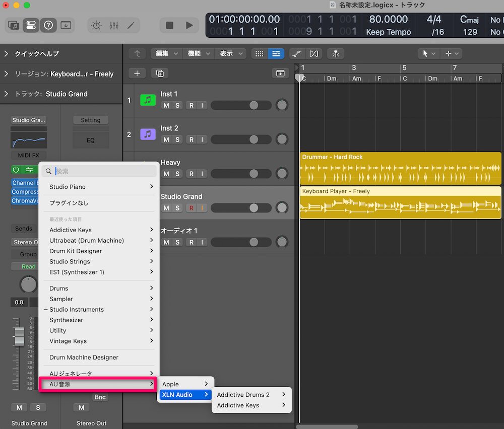Select the Drummer - Hard Rock region
Image resolution: width=504 pixels, height=429 pixels.
tap(400, 168)
